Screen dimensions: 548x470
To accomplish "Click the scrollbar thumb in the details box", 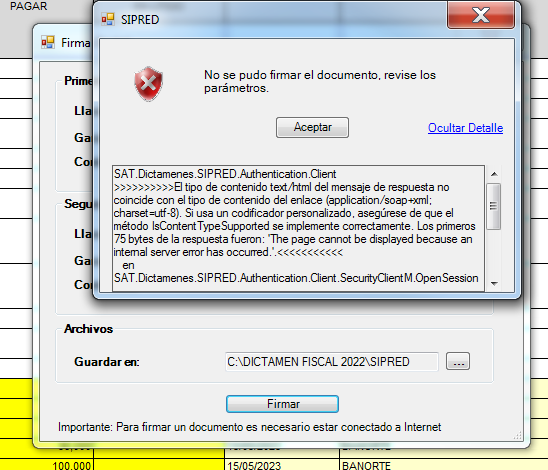I will click(493, 206).
